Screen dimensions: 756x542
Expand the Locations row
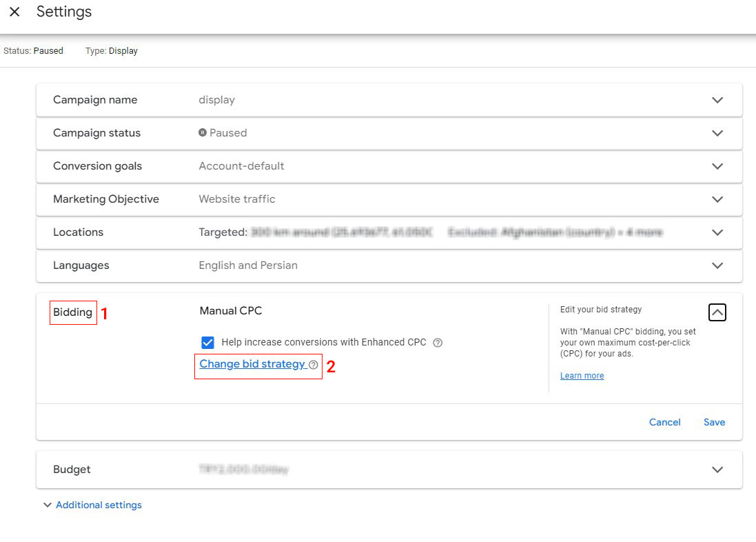point(717,232)
